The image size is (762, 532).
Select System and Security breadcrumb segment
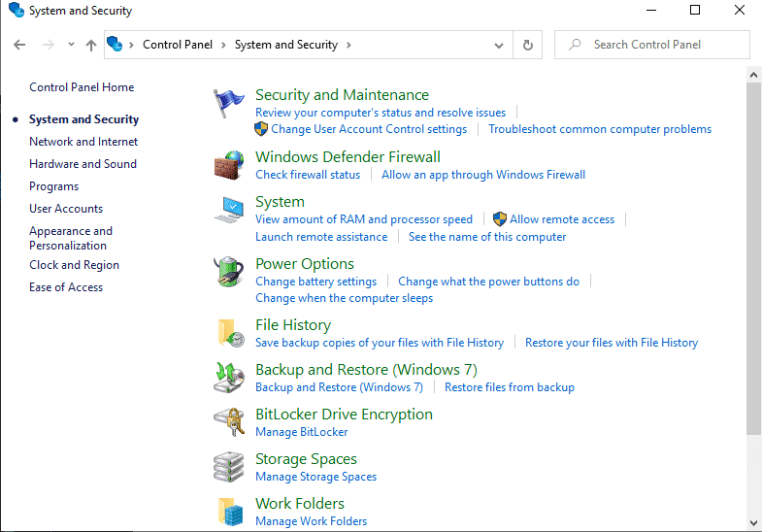click(286, 45)
